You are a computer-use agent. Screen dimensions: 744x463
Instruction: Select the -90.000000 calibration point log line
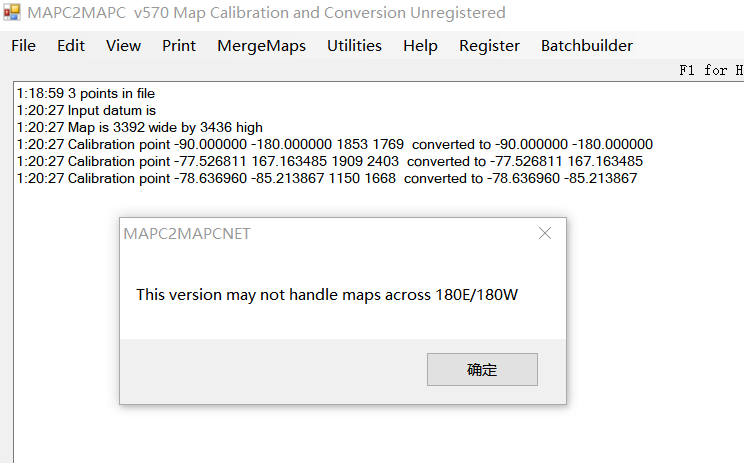(334, 145)
